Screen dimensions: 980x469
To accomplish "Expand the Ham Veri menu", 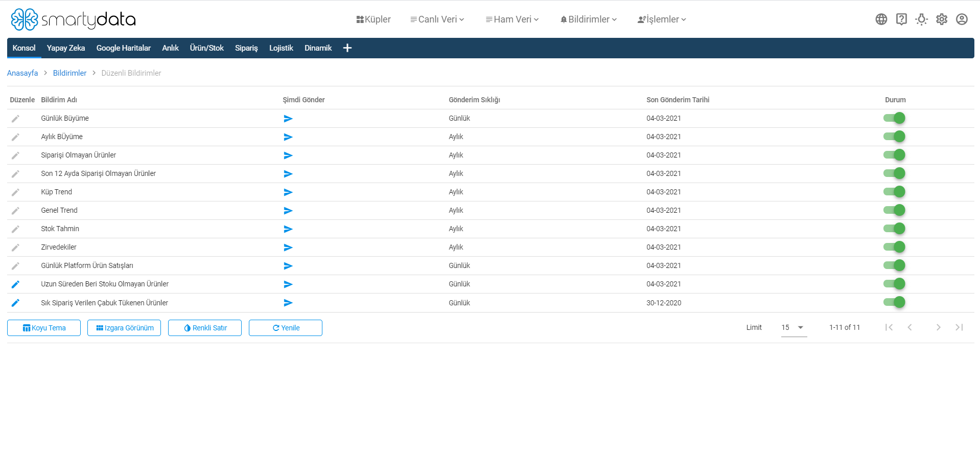I will 512,19.
